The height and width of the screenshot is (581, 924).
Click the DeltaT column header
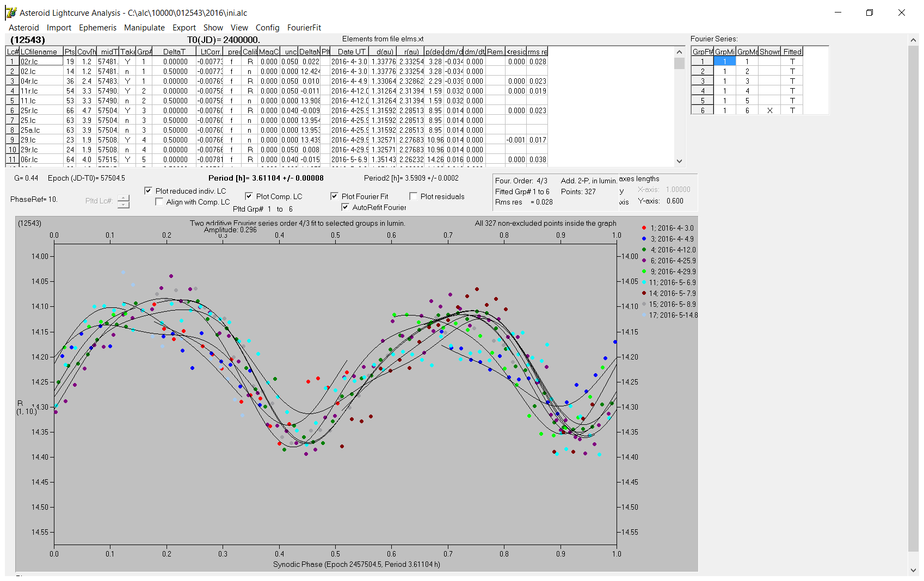174,52
